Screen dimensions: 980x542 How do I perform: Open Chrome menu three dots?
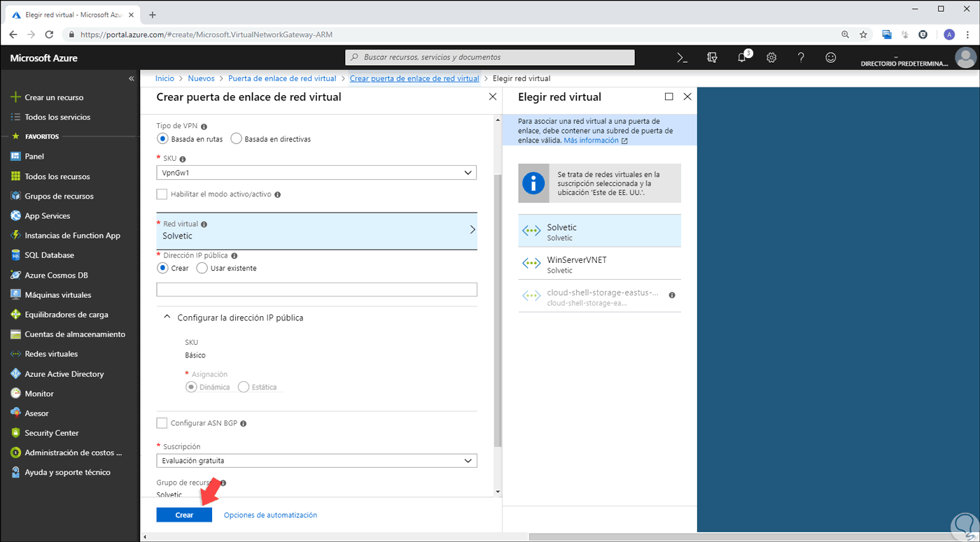point(967,34)
